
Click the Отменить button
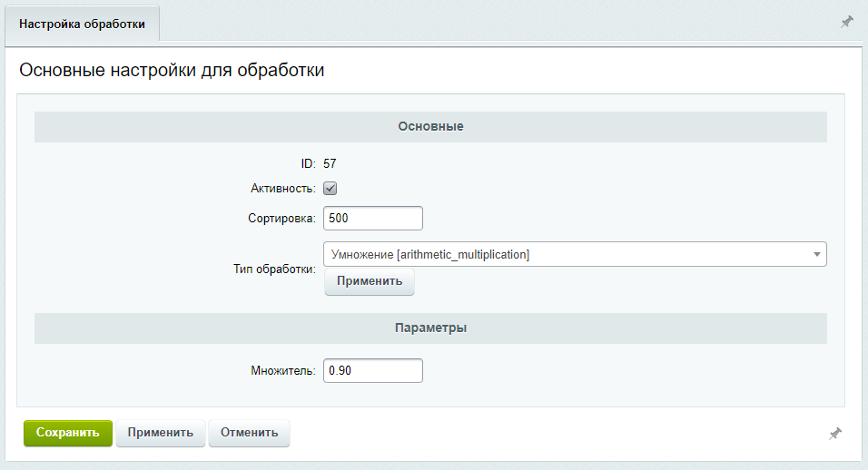[x=249, y=433]
